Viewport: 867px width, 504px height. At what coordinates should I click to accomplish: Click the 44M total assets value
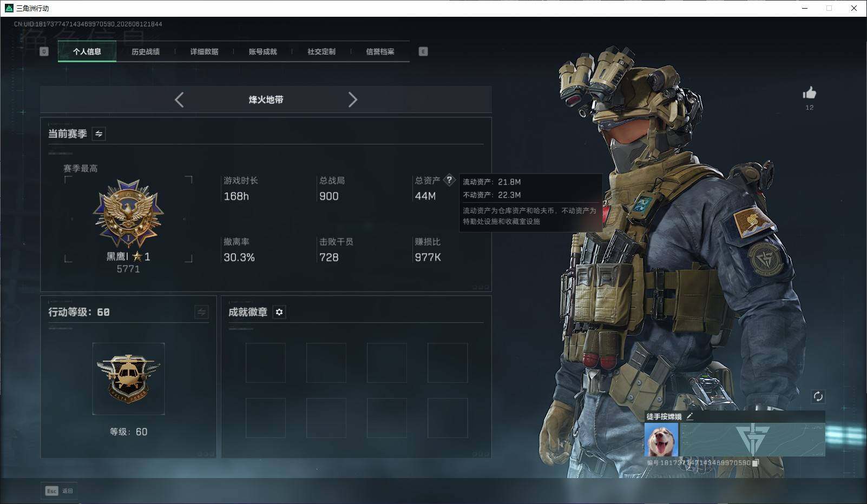coord(425,196)
